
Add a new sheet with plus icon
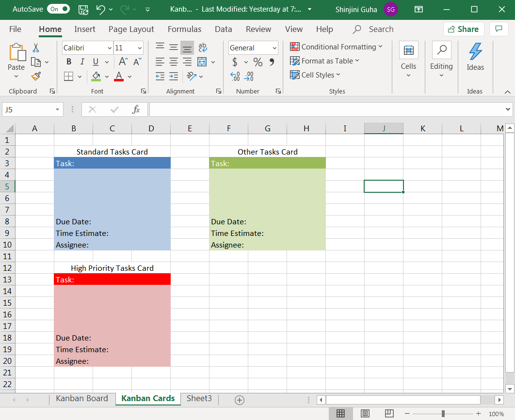(239, 400)
